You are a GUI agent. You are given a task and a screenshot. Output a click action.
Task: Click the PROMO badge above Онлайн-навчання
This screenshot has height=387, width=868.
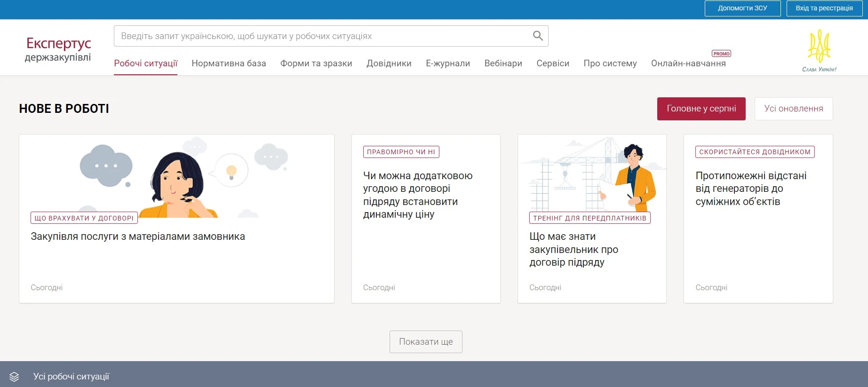tap(721, 54)
